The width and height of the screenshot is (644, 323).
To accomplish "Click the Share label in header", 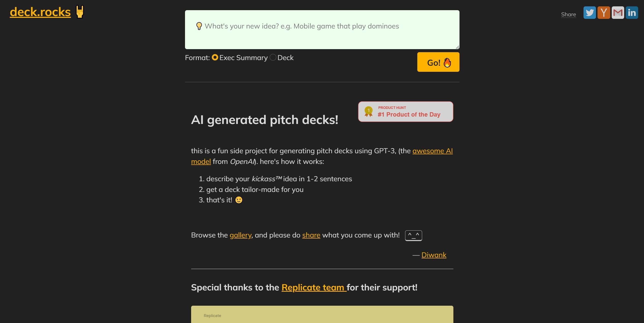I will coord(568,15).
